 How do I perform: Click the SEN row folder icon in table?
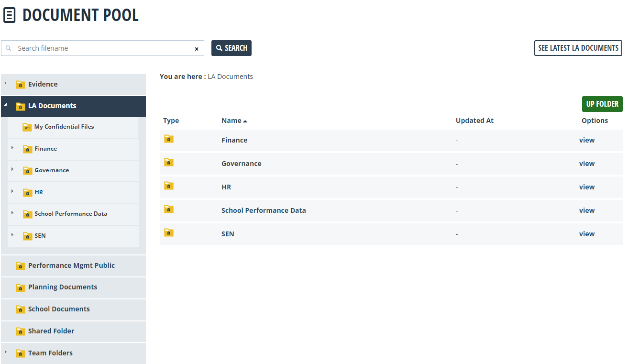[168, 232]
